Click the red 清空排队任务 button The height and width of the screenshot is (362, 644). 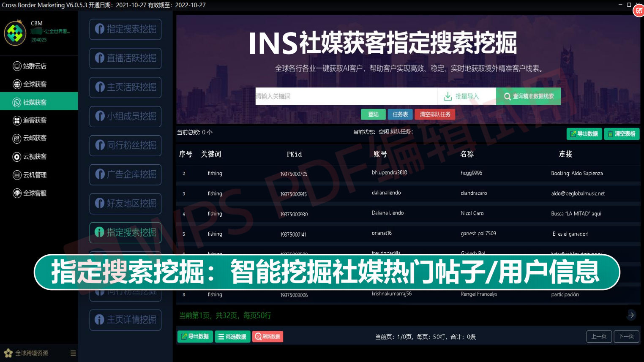[x=434, y=114]
